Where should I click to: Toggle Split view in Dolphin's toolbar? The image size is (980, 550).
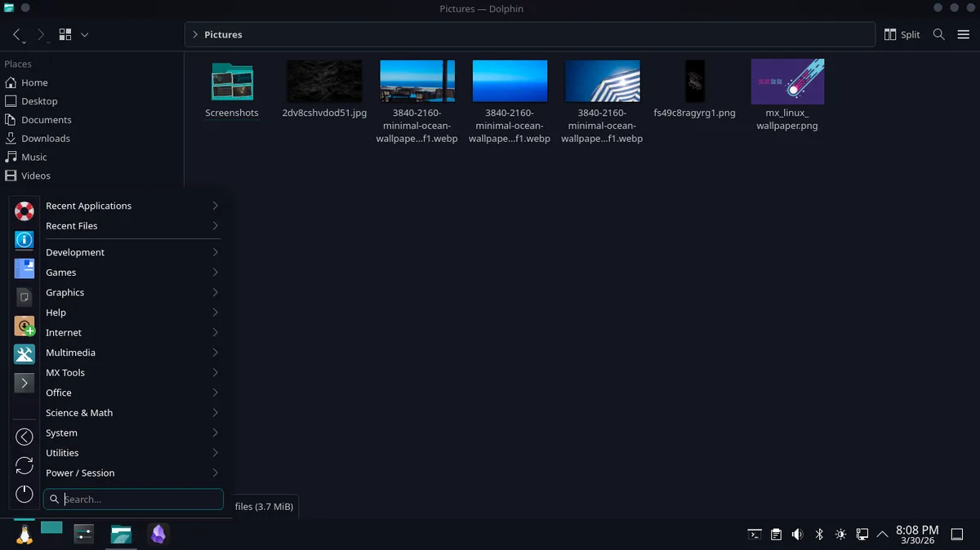(901, 34)
